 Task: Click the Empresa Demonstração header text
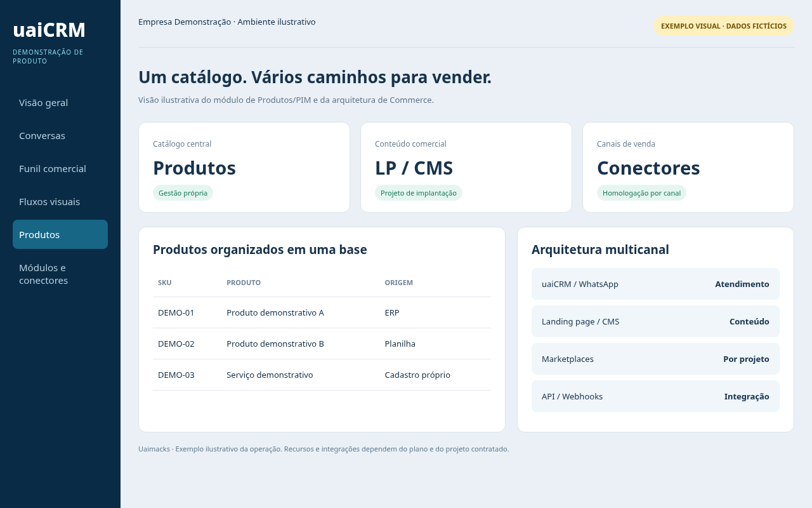(227, 22)
